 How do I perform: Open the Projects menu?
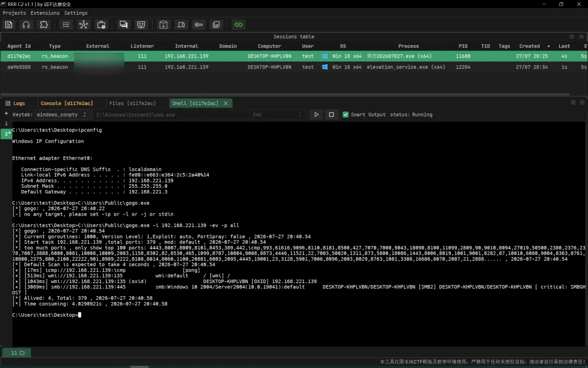pos(14,13)
